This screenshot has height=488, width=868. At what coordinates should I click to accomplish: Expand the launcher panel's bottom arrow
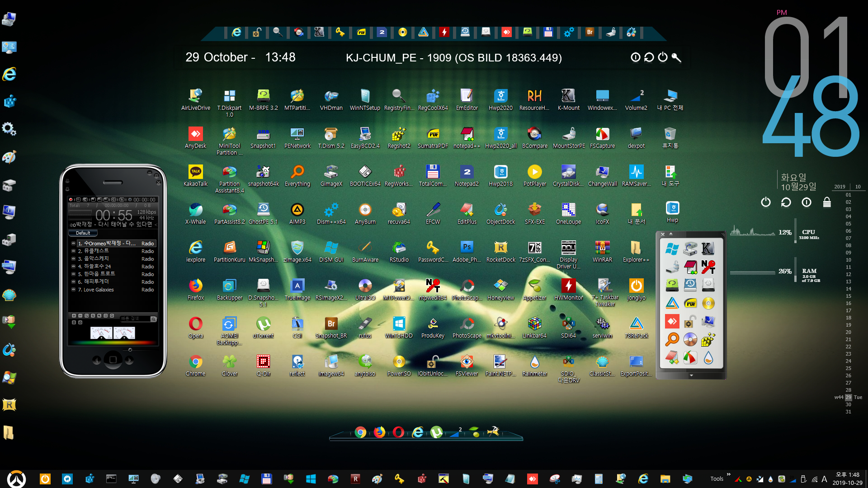691,375
